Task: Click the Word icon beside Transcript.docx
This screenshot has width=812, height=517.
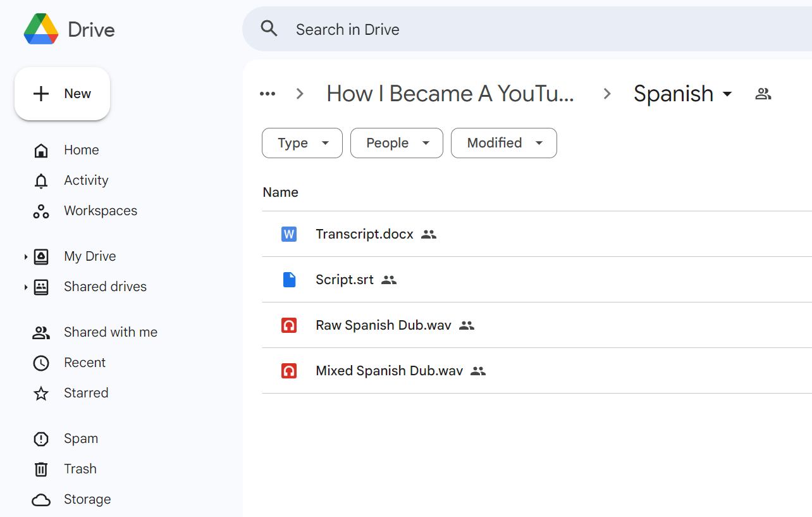Action: point(289,234)
